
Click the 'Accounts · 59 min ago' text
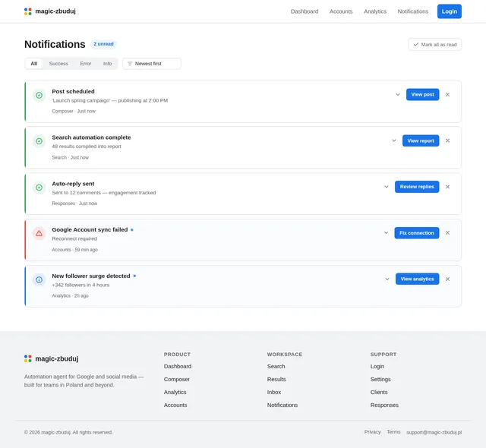(x=74, y=250)
